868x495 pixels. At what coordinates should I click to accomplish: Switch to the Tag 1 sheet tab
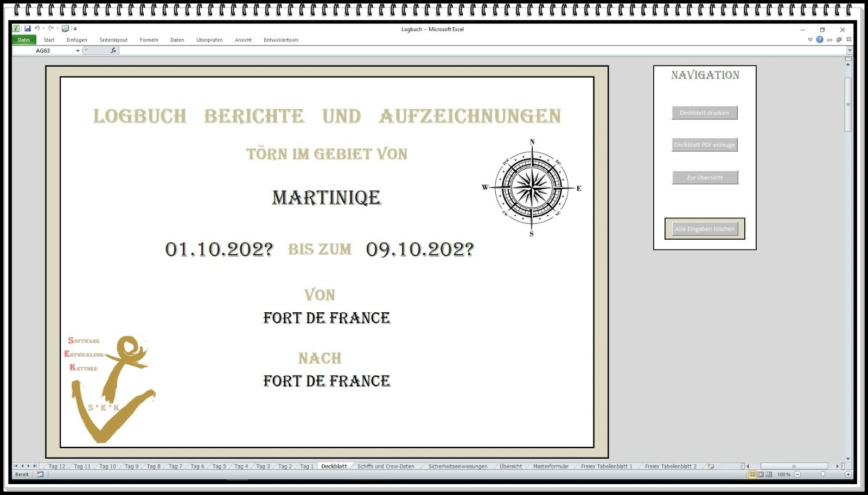pos(307,466)
